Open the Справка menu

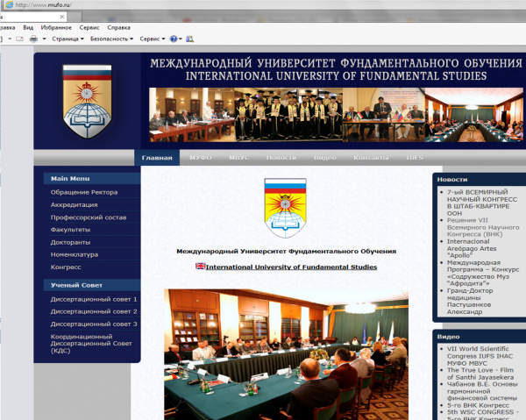point(118,27)
